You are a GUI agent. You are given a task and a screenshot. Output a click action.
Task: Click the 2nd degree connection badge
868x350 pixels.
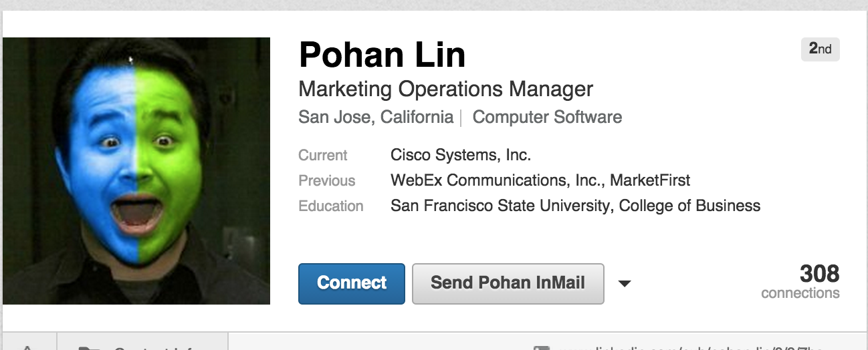(820, 49)
